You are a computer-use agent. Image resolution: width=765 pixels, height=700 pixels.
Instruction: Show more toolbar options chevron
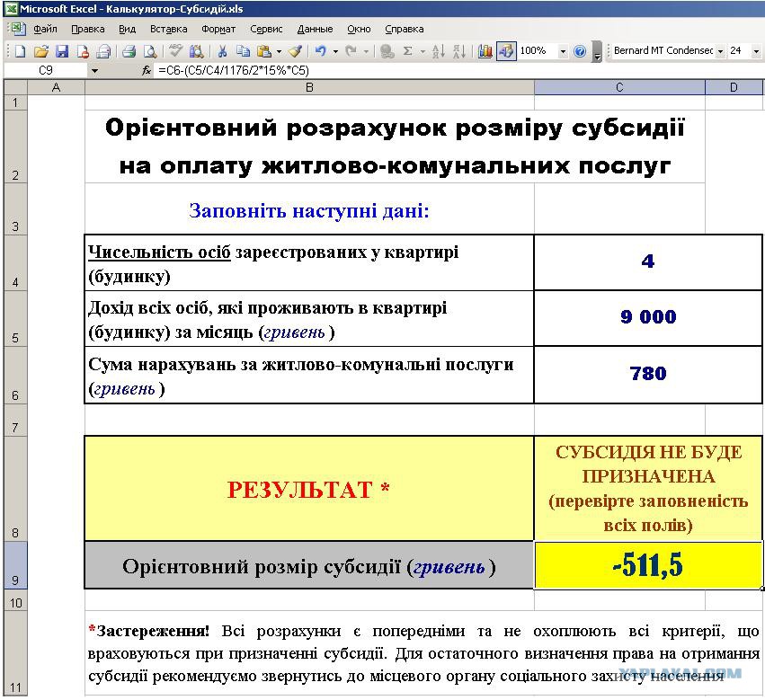pyautogui.click(x=597, y=52)
